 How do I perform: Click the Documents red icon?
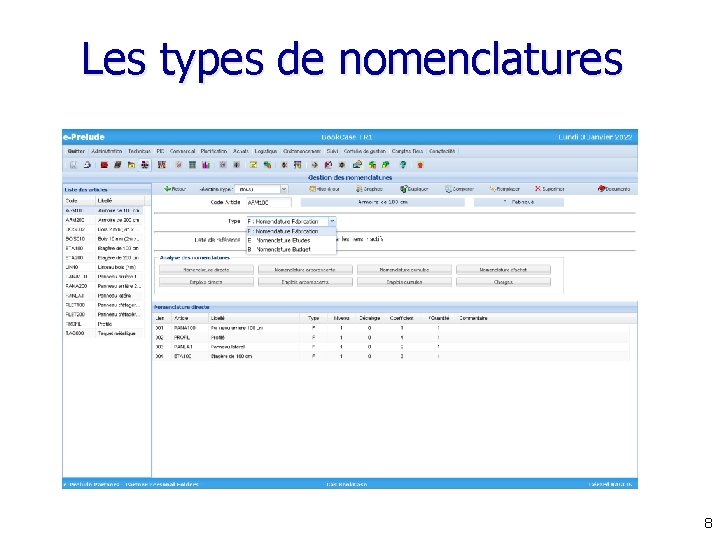(x=601, y=189)
